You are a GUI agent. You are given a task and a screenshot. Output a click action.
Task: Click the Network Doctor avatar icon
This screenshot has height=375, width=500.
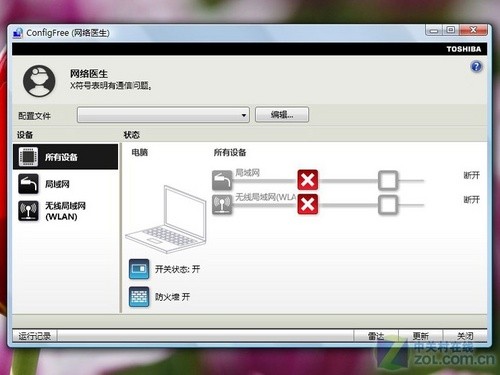point(39,81)
